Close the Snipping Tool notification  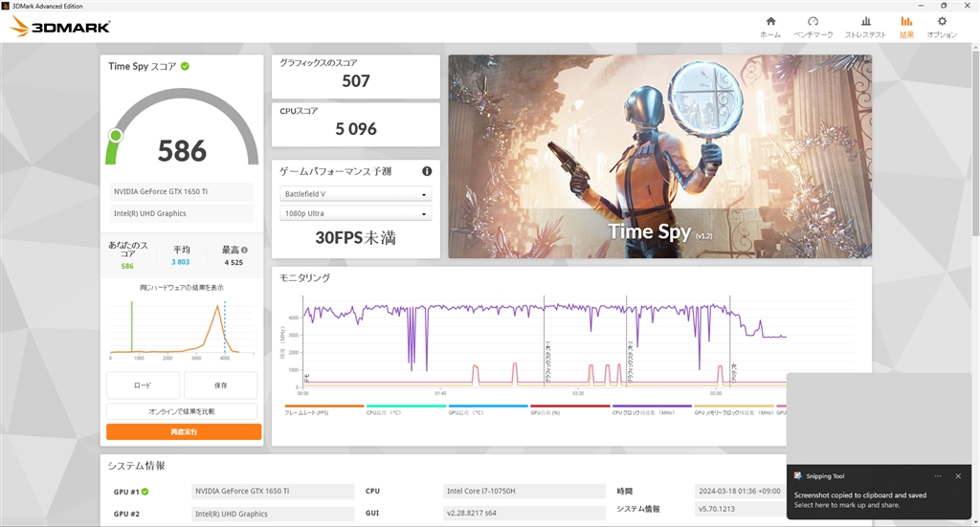[x=958, y=476]
